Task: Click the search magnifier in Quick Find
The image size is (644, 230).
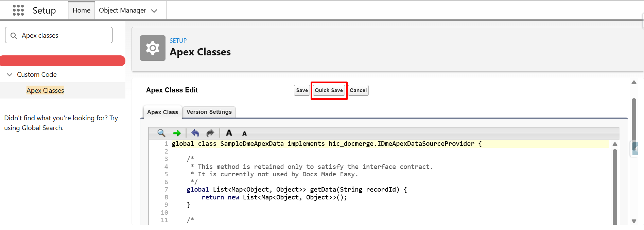Action: (14, 36)
